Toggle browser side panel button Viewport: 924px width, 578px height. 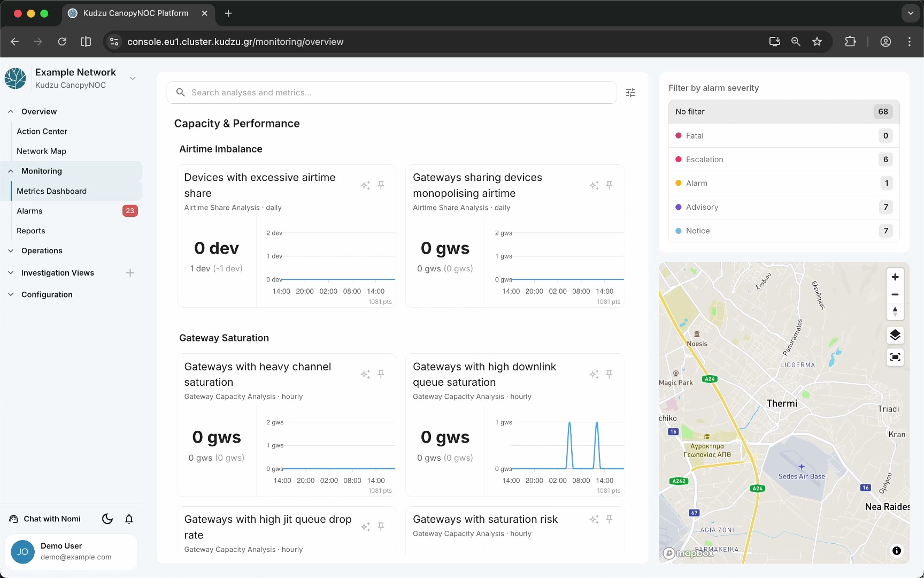86,42
